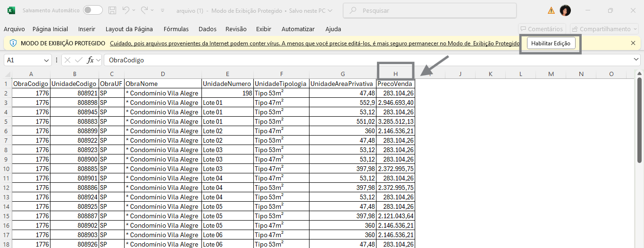
Task: Open the file name location dropdown in title
Action: [330, 10]
